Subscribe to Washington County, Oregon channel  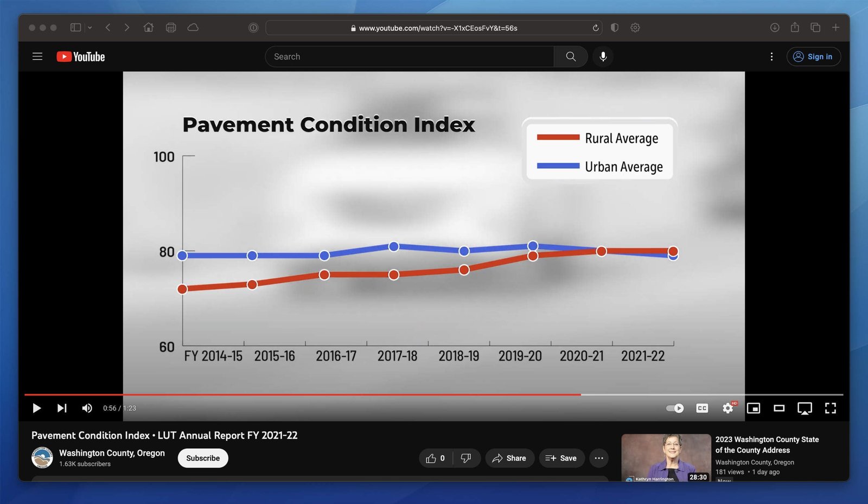point(203,458)
